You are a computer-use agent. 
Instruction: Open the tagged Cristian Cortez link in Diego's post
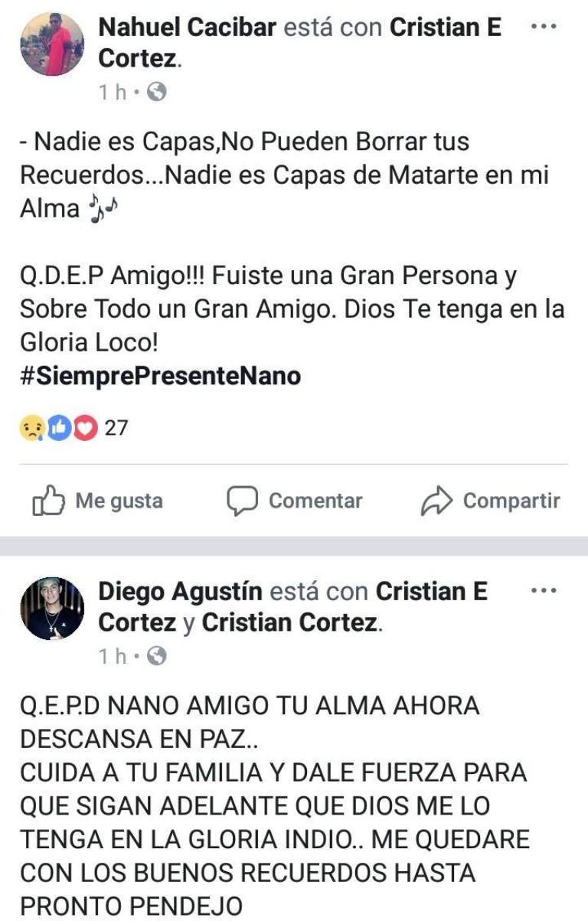289,622
